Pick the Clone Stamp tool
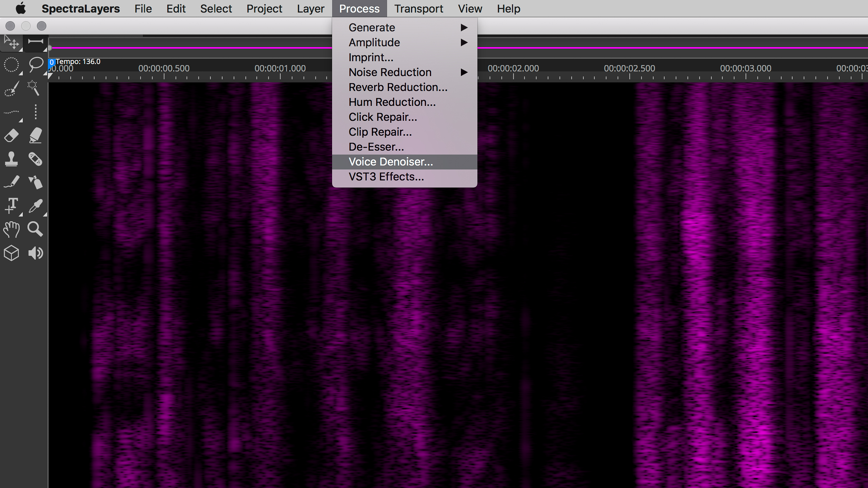 coord(11,158)
